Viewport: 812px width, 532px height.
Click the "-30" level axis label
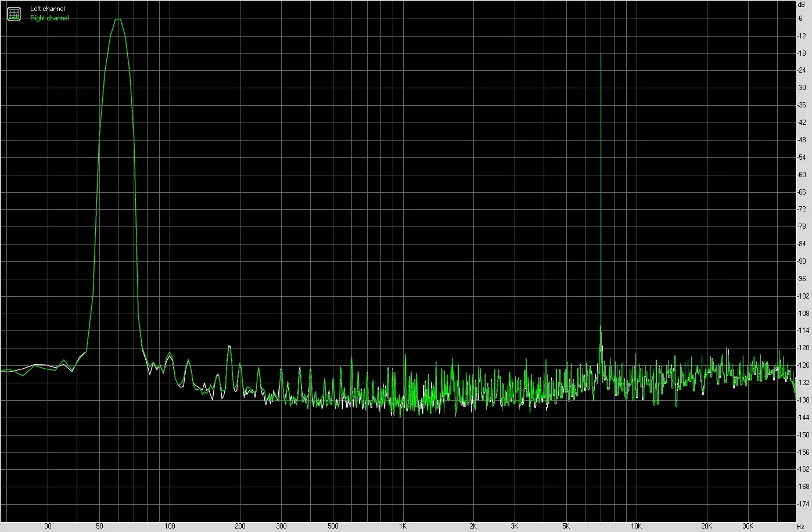802,88
